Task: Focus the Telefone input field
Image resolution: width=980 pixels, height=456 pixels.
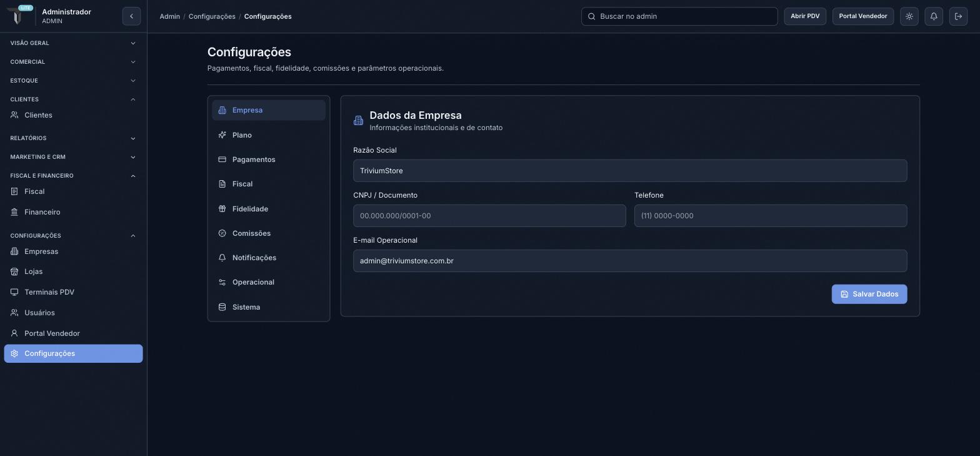Action: (x=771, y=216)
